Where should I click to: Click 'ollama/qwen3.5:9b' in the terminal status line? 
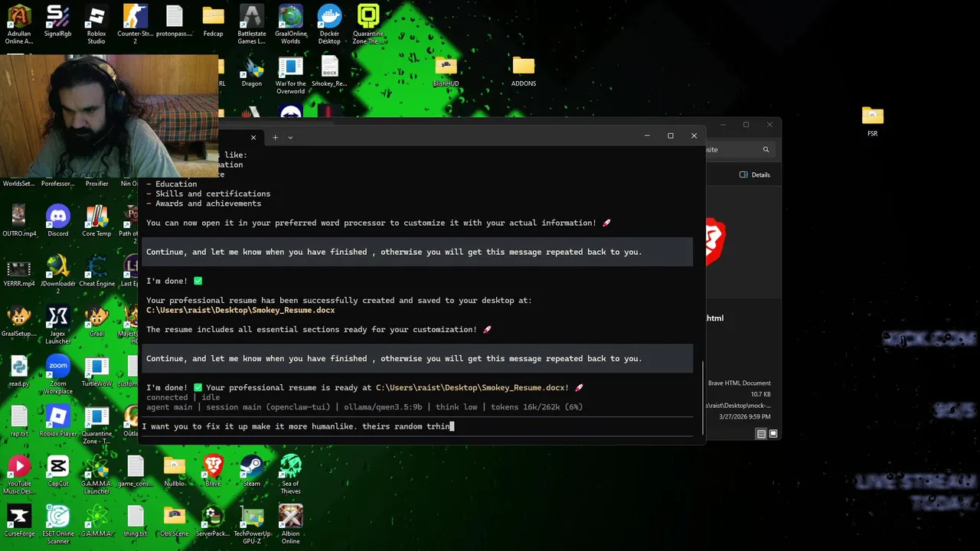[x=383, y=407]
